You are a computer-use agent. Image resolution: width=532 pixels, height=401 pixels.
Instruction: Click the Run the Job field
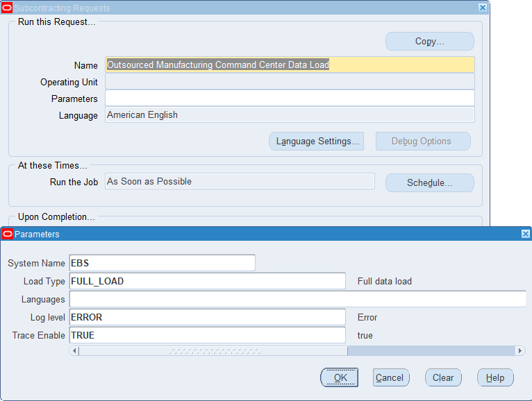pos(240,181)
